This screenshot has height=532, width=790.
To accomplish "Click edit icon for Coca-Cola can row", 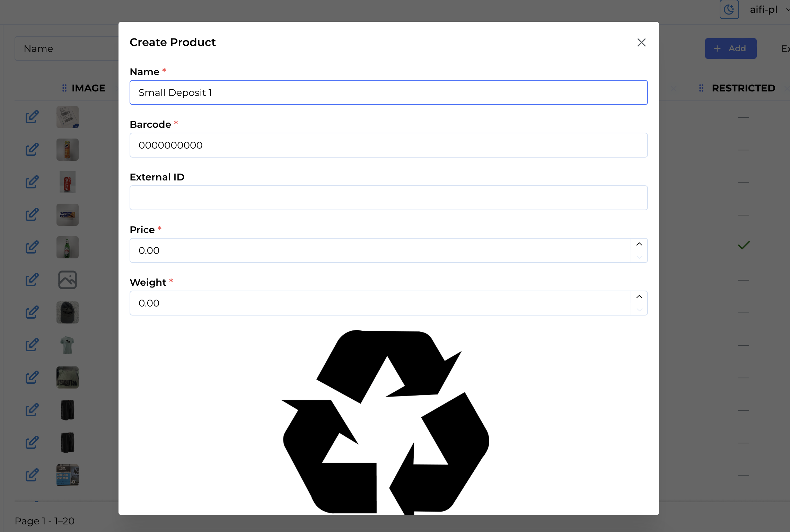I will pos(32,182).
